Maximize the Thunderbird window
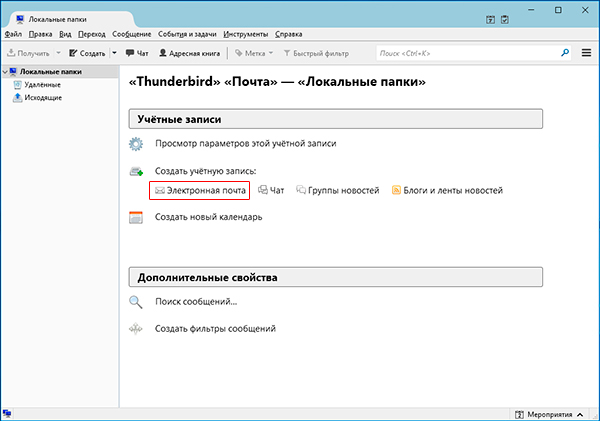The image size is (600, 421). click(x=558, y=10)
